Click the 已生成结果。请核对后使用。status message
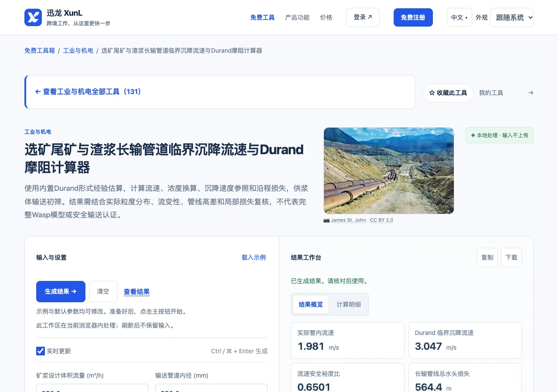The height and width of the screenshot is (392, 558). 330,281
